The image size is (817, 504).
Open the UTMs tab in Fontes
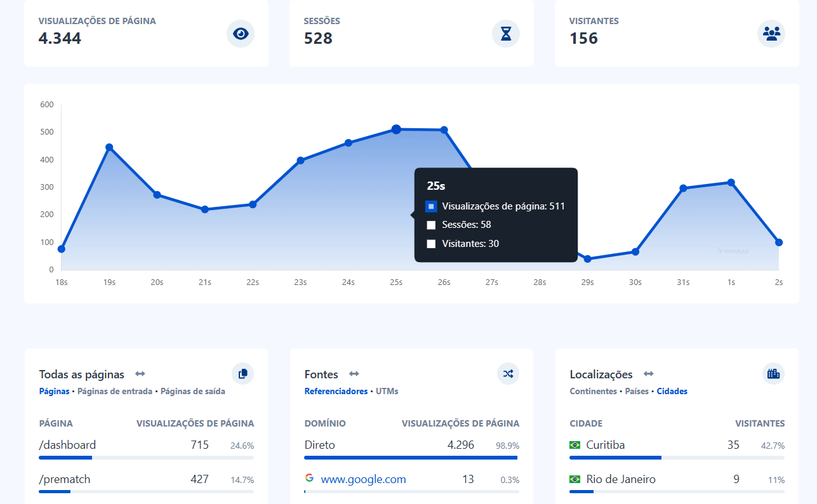(x=387, y=391)
